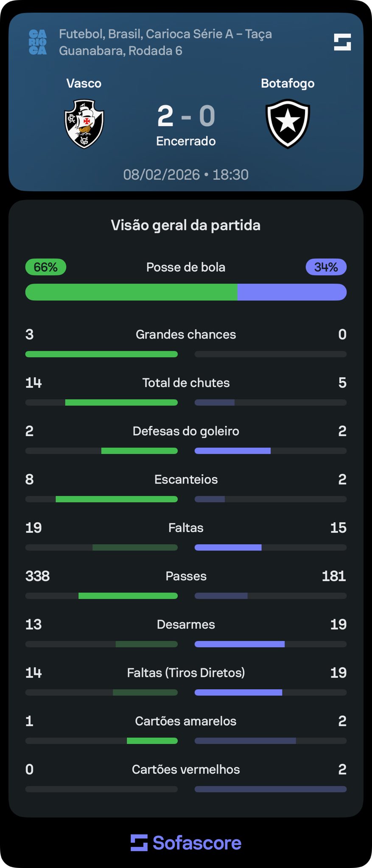Click the 2 - 0 match score
The width and height of the screenshot is (372, 868).
point(186,116)
